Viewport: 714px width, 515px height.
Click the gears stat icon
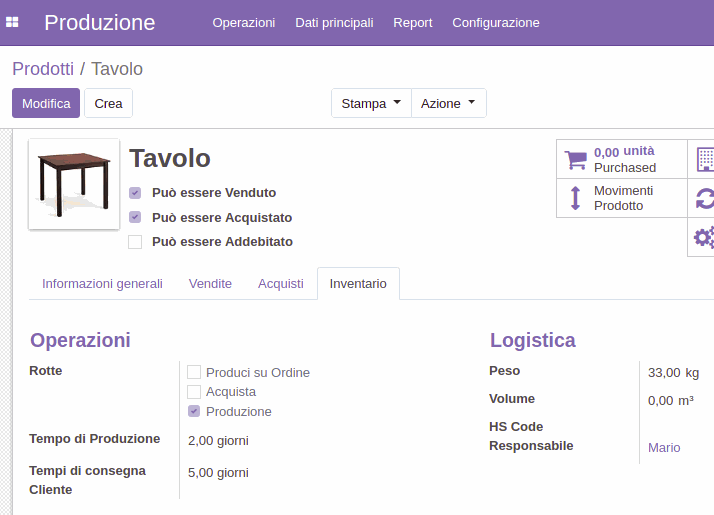tap(704, 237)
